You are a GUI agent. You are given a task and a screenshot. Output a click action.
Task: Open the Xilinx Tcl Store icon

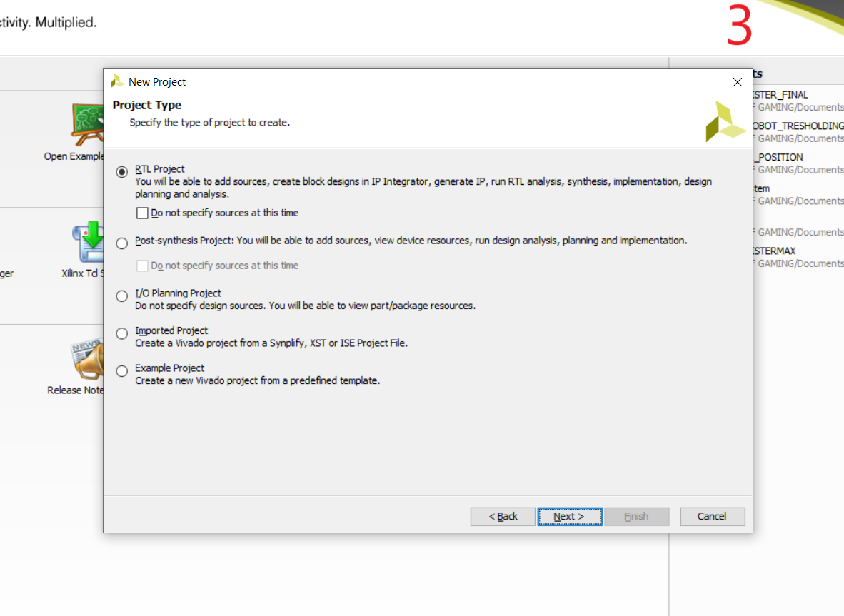coord(89,243)
